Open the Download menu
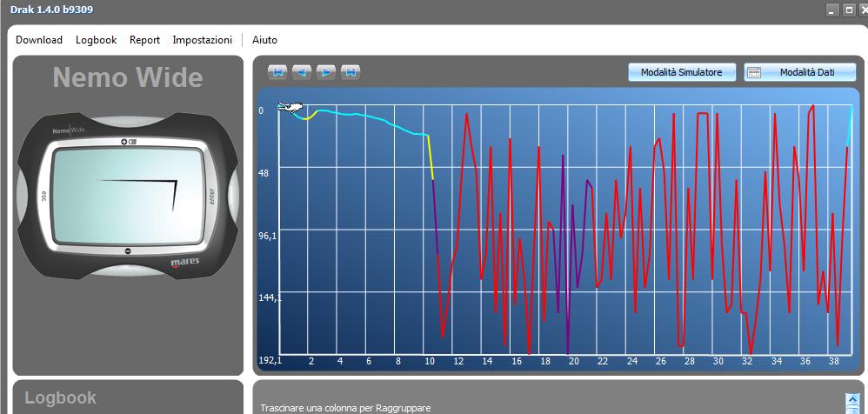 pyautogui.click(x=39, y=40)
